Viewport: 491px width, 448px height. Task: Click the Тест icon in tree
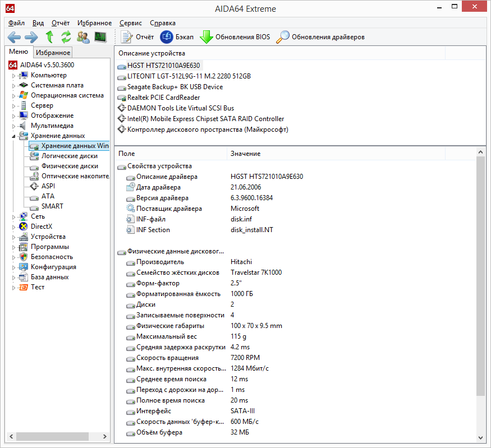tap(24, 287)
